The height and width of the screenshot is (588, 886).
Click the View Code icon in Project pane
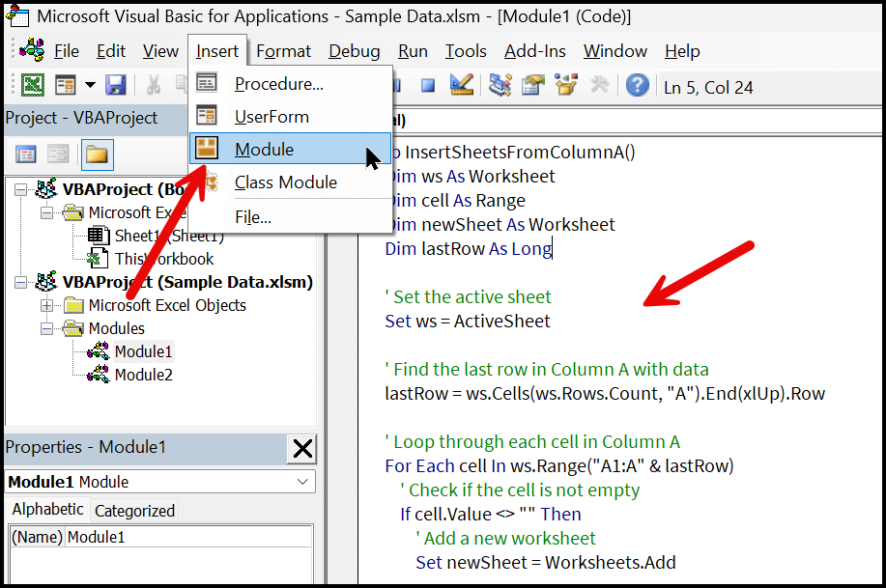click(x=26, y=154)
